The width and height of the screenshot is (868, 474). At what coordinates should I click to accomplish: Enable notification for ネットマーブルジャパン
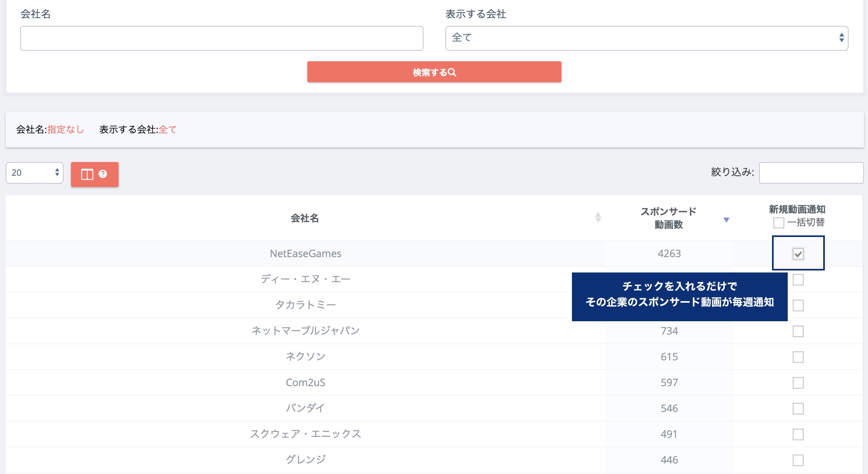point(798,331)
